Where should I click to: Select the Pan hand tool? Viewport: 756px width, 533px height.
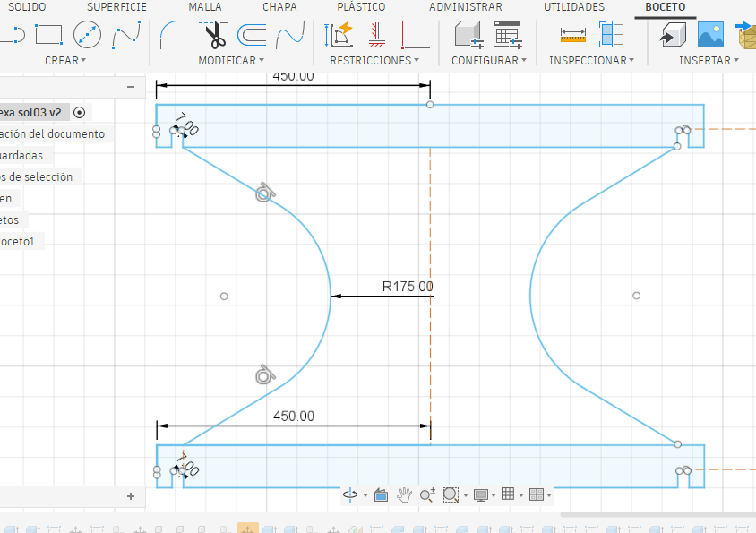(x=404, y=494)
